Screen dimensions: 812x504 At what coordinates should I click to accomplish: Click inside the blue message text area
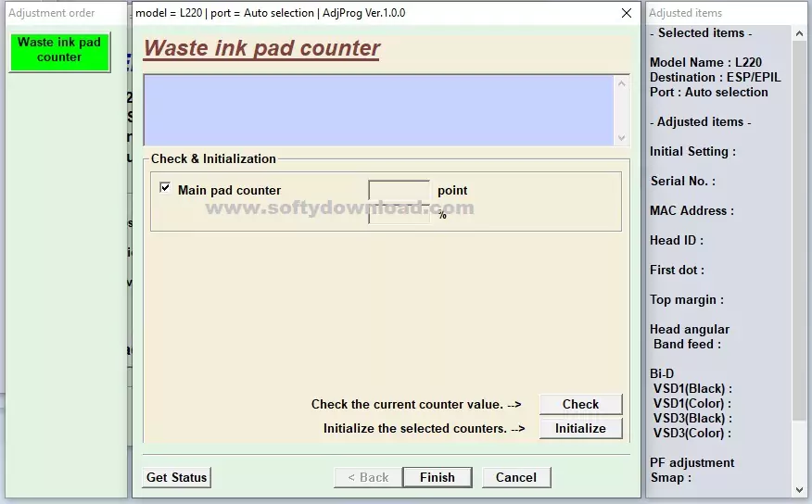378,111
